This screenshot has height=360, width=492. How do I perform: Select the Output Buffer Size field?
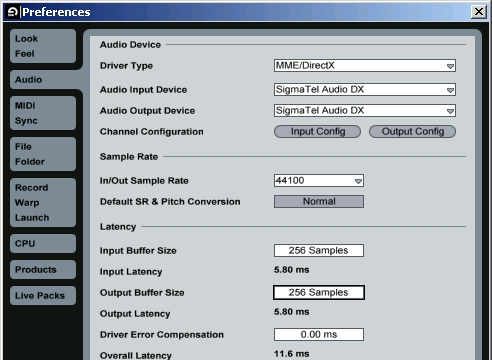click(x=319, y=293)
